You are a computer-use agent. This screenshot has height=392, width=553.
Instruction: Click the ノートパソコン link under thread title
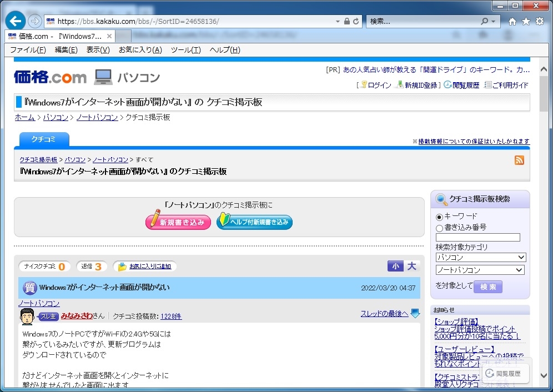point(39,303)
